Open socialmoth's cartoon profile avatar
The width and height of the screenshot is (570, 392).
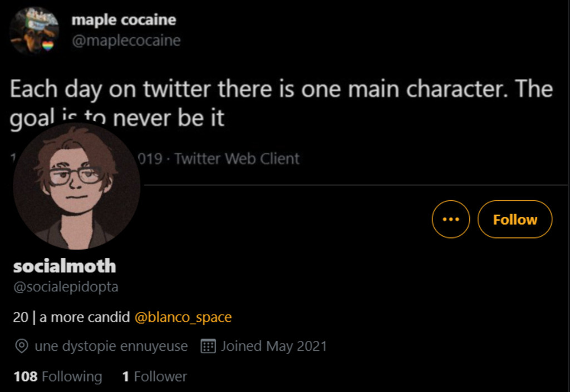76,186
